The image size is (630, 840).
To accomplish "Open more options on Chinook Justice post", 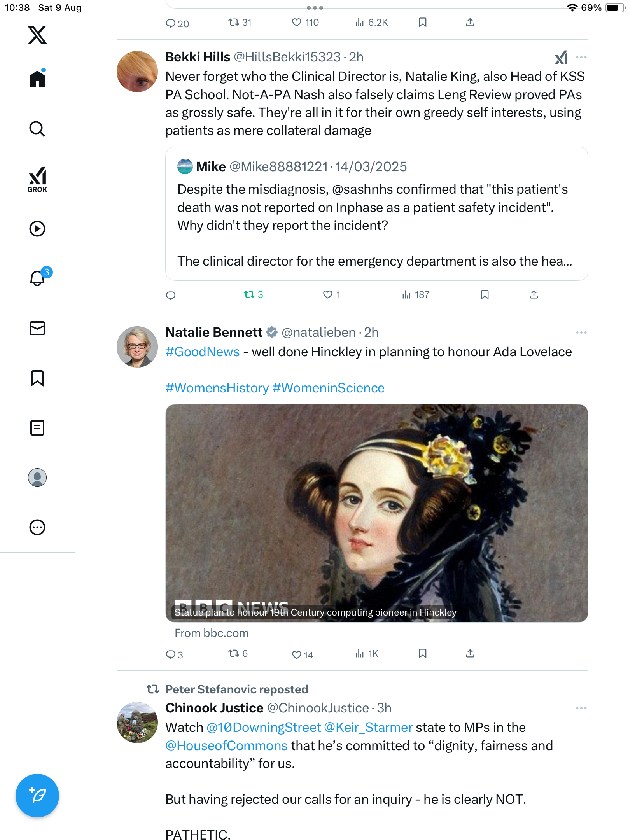I will (581, 709).
